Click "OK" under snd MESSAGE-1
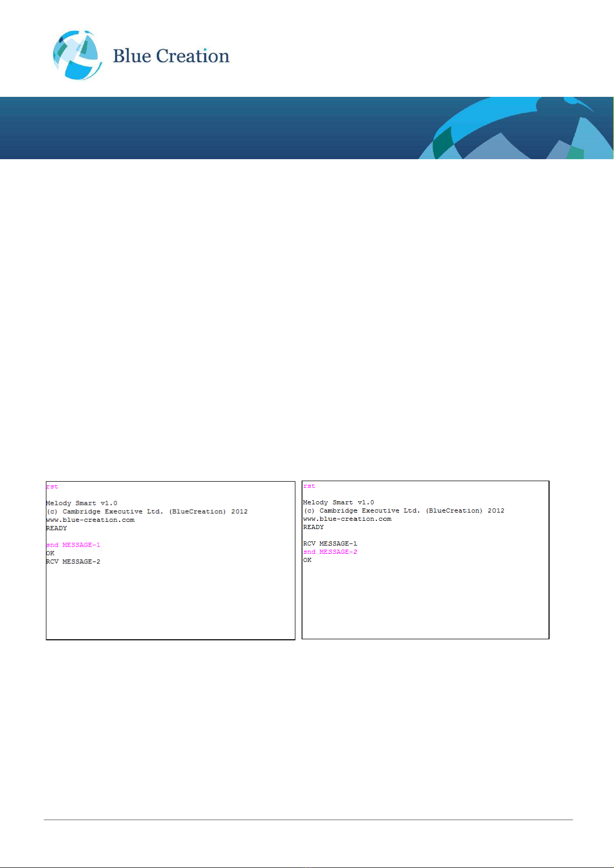 (x=50, y=553)
